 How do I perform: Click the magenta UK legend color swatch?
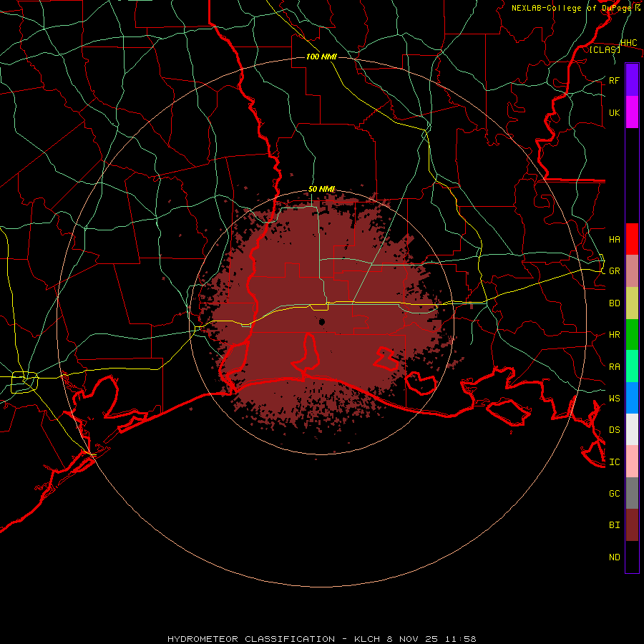point(632,112)
